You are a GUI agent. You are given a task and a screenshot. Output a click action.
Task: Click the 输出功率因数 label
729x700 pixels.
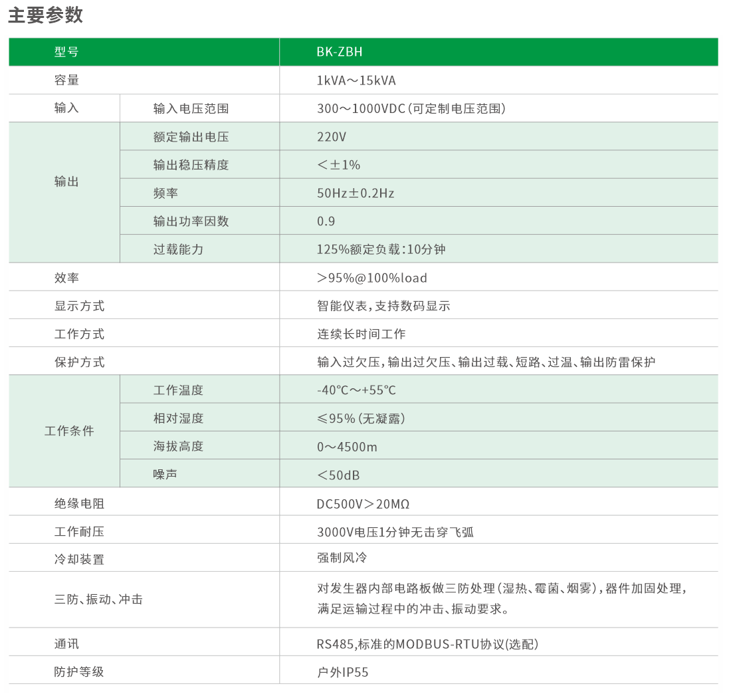191,221
